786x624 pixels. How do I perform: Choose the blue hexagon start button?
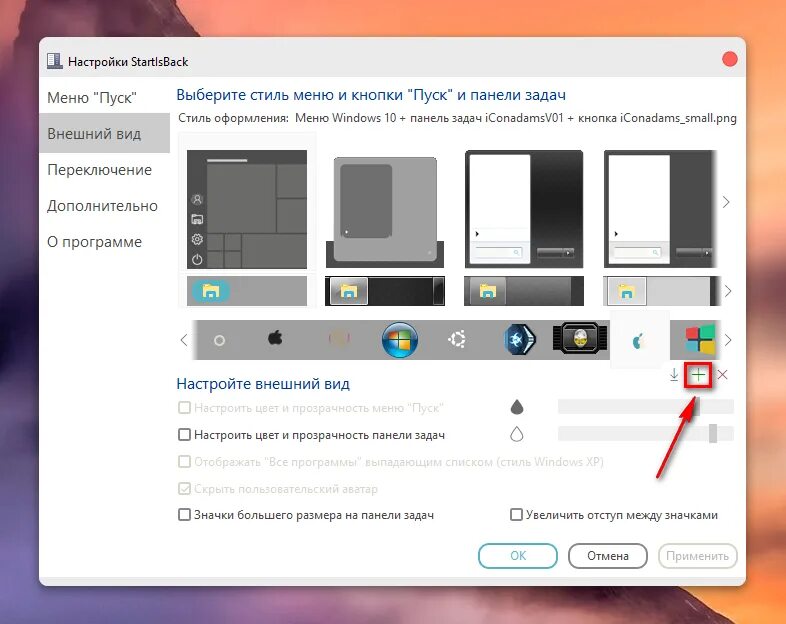(x=519, y=340)
